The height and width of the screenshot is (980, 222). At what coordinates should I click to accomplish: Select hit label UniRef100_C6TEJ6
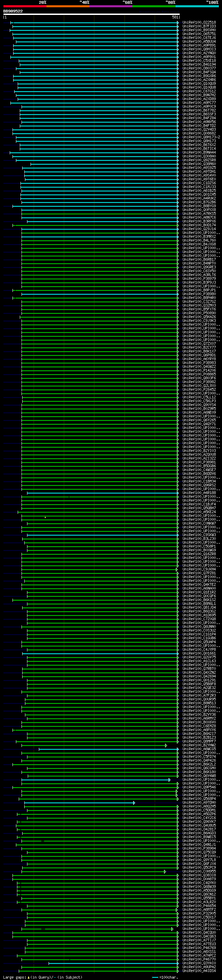(x=199, y=38)
